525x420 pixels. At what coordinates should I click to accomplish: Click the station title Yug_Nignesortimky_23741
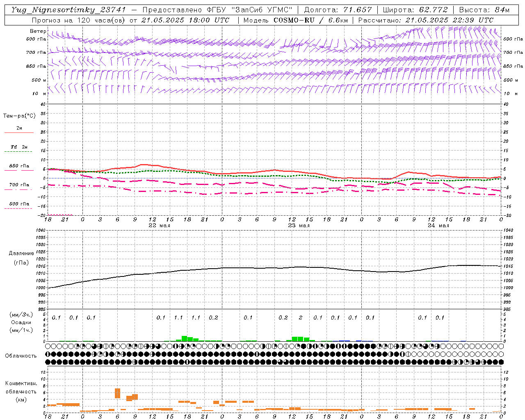[69, 10]
